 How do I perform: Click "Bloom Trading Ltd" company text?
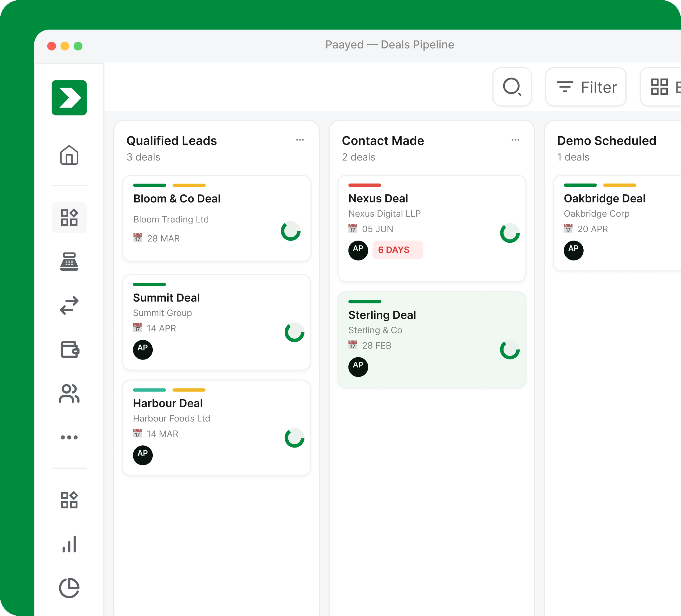[171, 219]
